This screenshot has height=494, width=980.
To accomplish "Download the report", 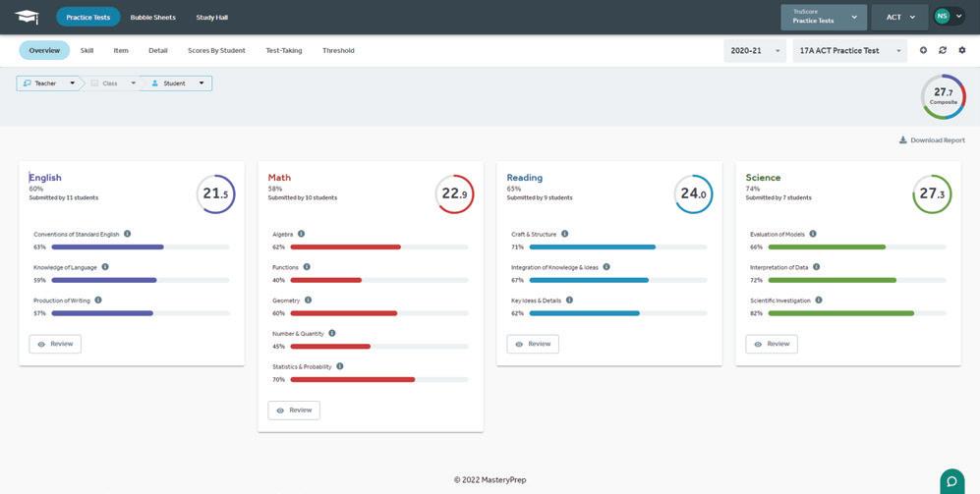I will click(932, 140).
